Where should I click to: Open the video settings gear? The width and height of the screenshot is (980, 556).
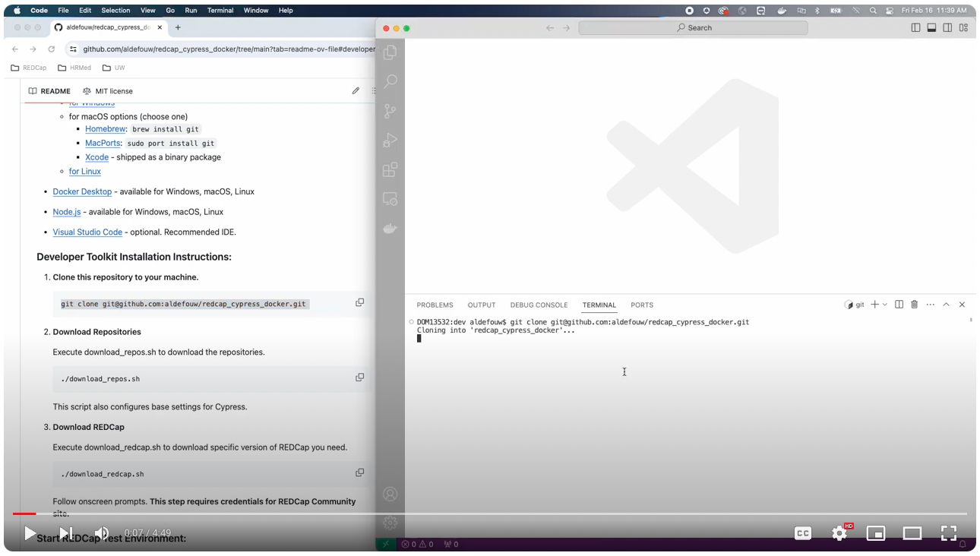pyautogui.click(x=839, y=533)
